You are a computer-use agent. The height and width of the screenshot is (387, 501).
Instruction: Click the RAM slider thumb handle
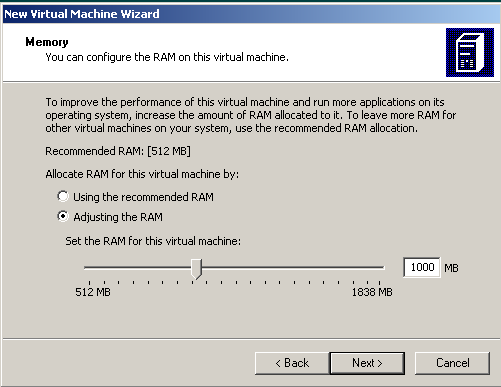coord(196,269)
